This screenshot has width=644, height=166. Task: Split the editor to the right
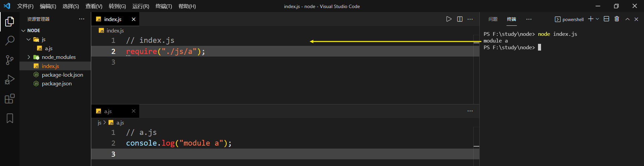click(x=460, y=19)
